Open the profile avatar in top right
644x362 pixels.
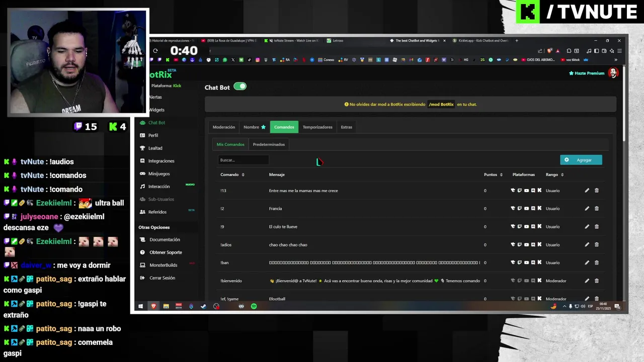tap(613, 73)
